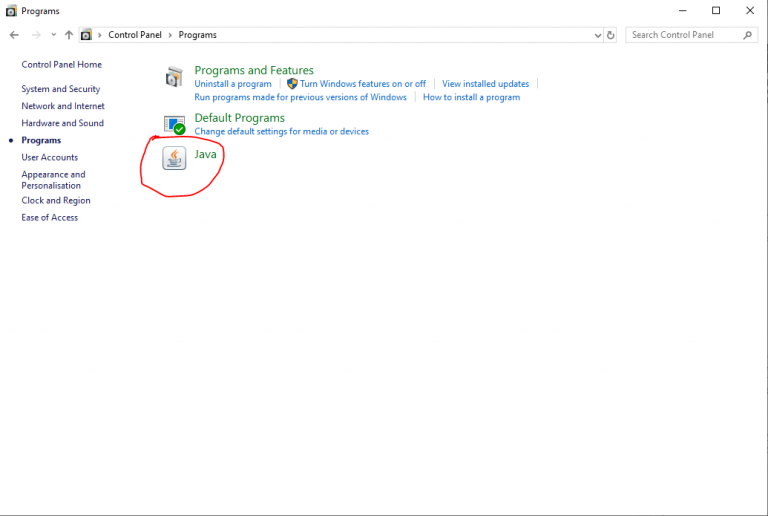Expand the address bar history dropdown

pyautogui.click(x=597, y=35)
